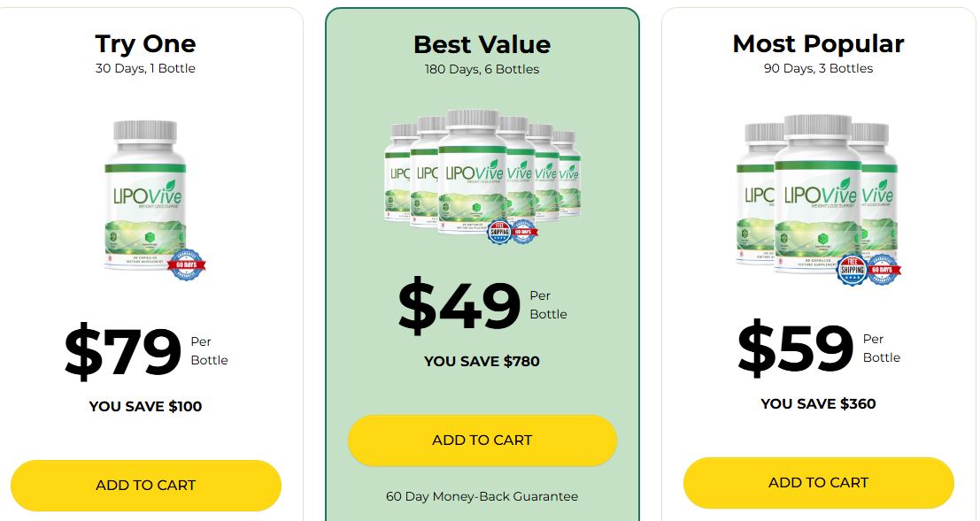Click the Best Value heading
This screenshot has width=980, height=521.
[482, 44]
